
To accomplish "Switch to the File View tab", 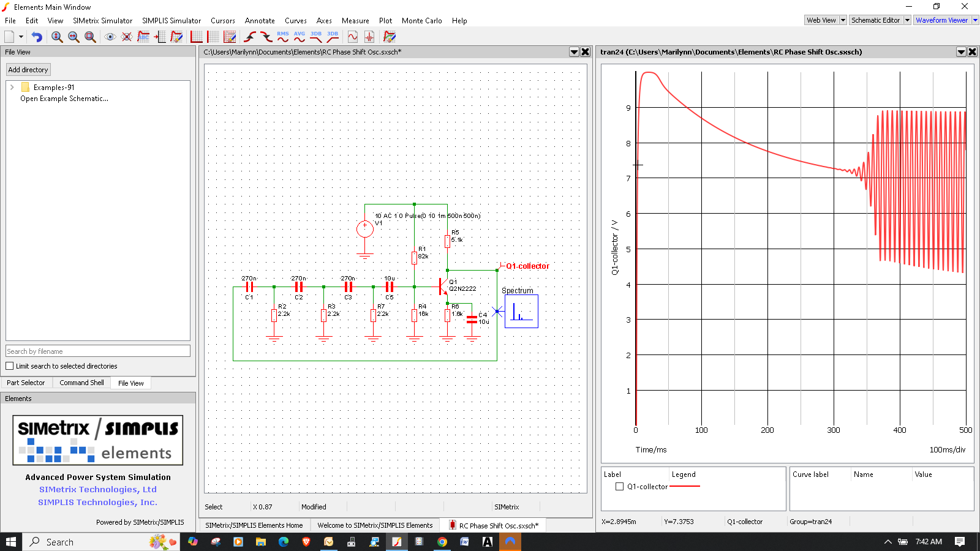I will 130,383.
